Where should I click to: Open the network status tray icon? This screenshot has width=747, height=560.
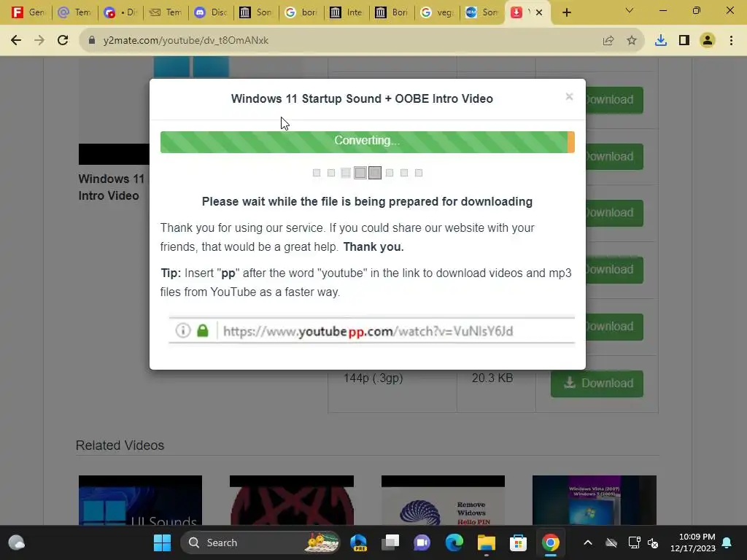[634, 542]
